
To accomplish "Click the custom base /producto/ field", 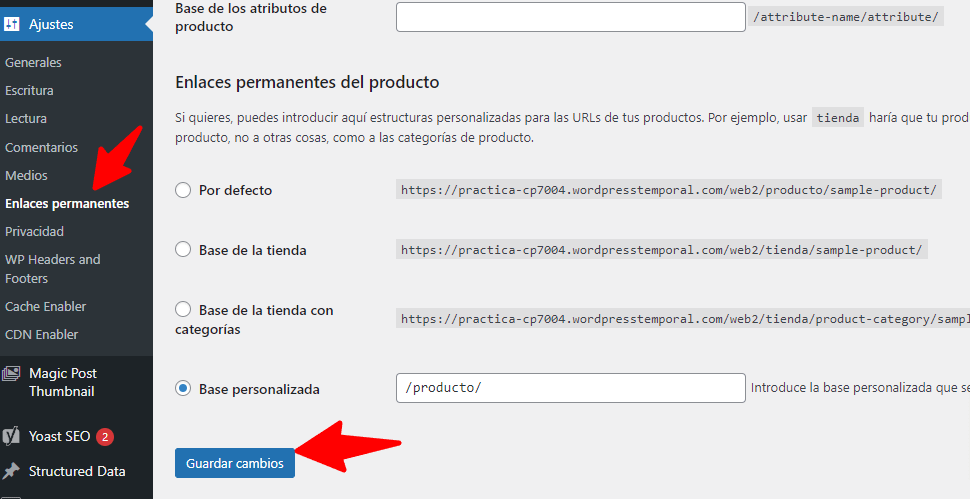I will (x=570, y=388).
